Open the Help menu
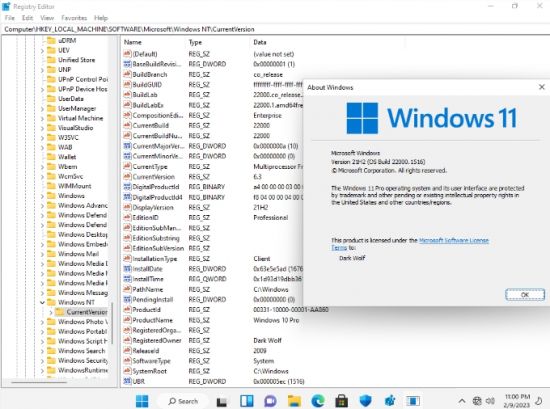550x409 pixels. coord(101,18)
